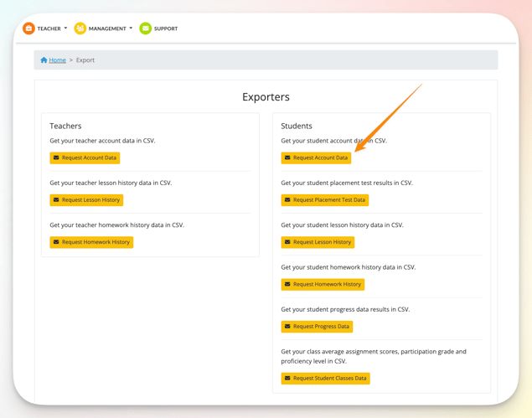Click envelope icon on Request Student Classes Data
This screenshot has height=418, width=532.
(x=287, y=378)
